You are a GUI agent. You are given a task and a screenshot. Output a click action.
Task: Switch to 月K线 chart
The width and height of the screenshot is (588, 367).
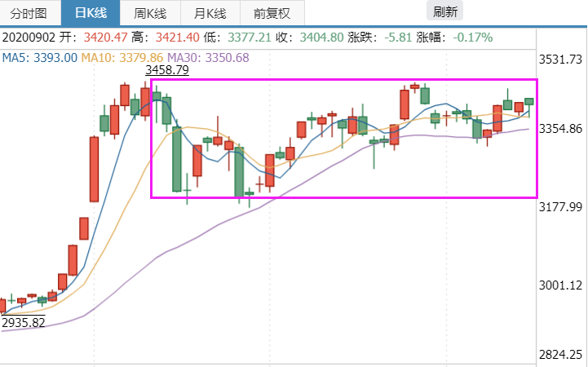[x=210, y=13]
